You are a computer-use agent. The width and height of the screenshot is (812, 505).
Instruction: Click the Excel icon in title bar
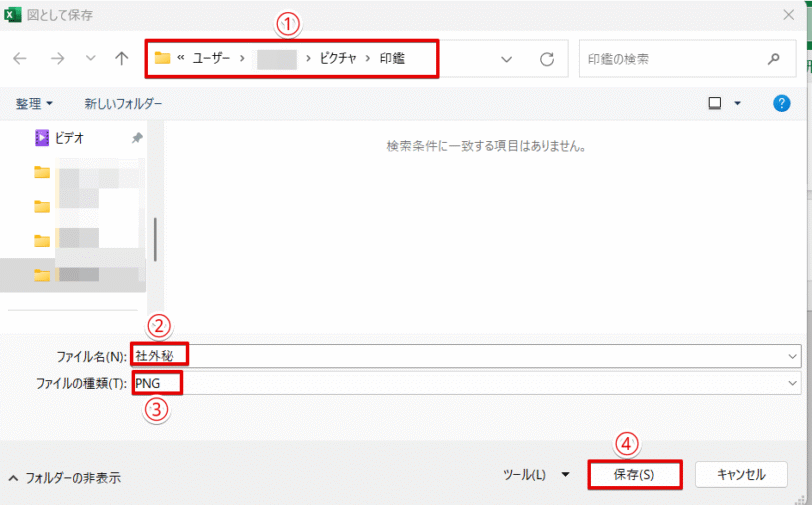click(12, 15)
